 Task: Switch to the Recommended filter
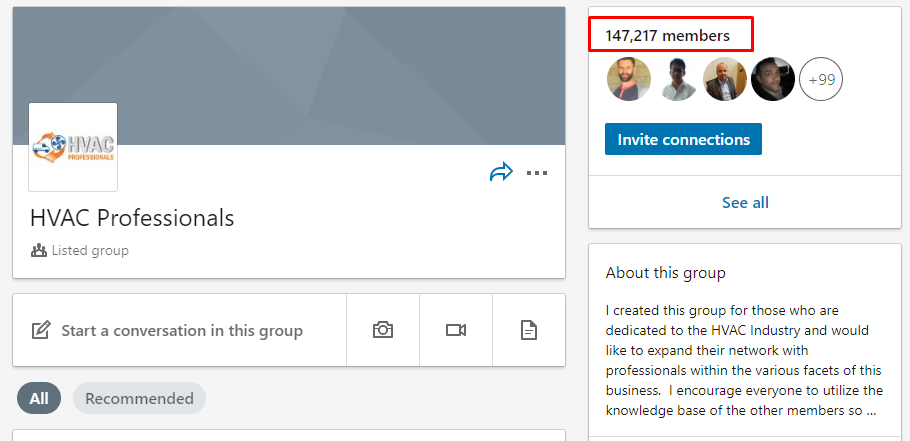click(139, 398)
